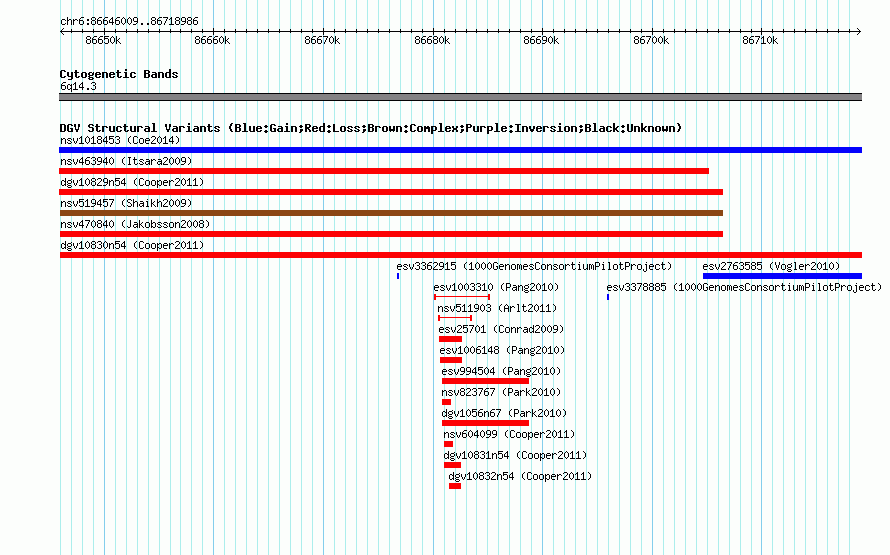Click the 86650k ruler tick label
The width and height of the screenshot is (890, 555).
click(x=103, y=40)
